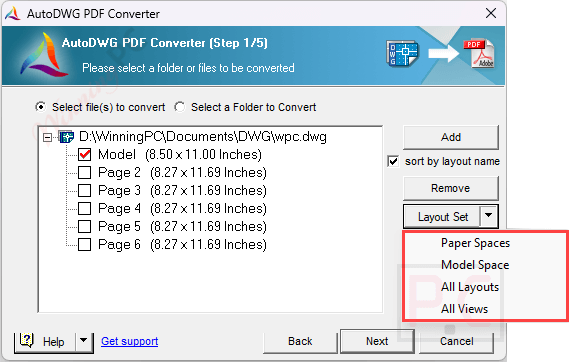569x362 pixels.
Task: Go Back to the previous step
Action: pyautogui.click(x=300, y=341)
